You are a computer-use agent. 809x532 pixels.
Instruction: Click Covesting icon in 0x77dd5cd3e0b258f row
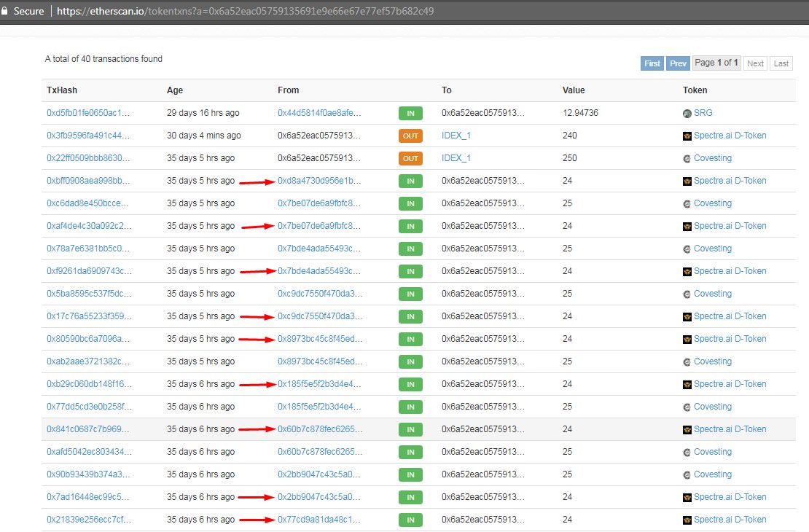[687, 407]
